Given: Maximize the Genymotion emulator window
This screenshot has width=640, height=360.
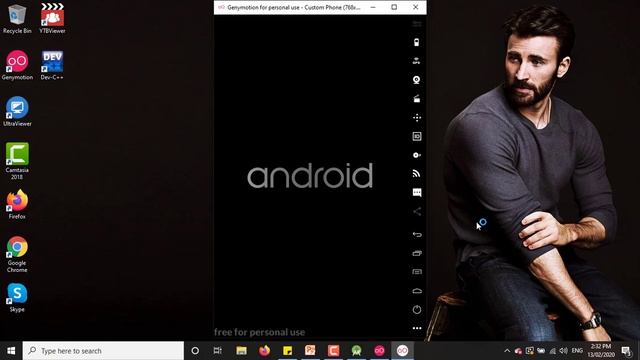Looking at the screenshot, I should tap(394, 7).
